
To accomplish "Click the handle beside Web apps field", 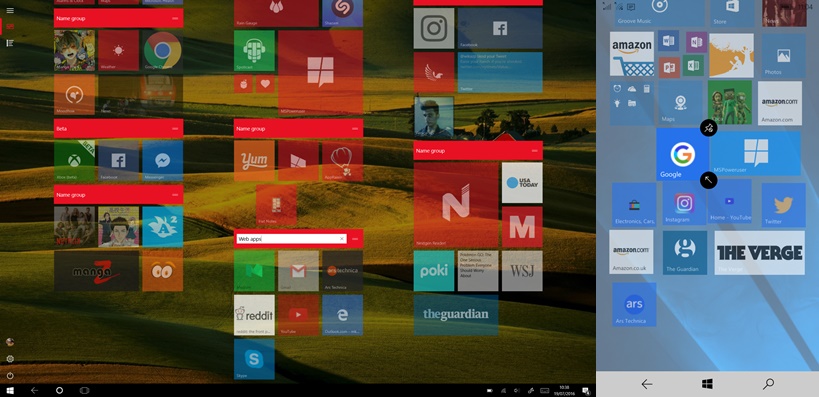I will pos(355,239).
